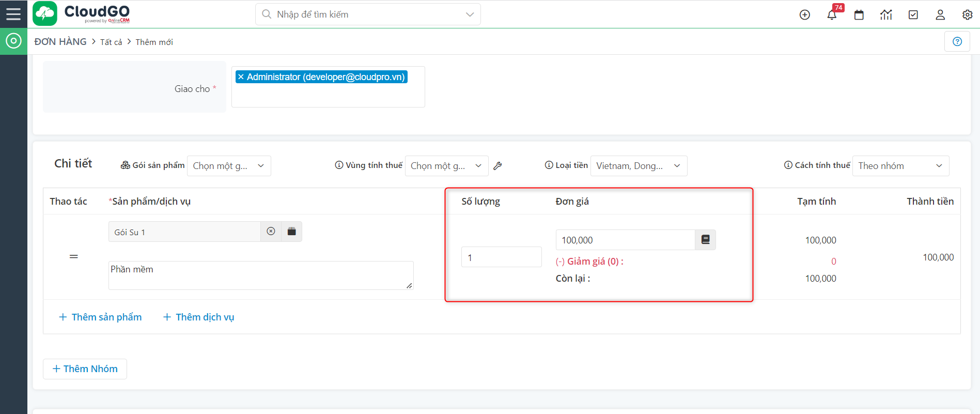Screen dimensions: 980x414
Task: Click the Số lượng quantity field
Action: (502, 257)
